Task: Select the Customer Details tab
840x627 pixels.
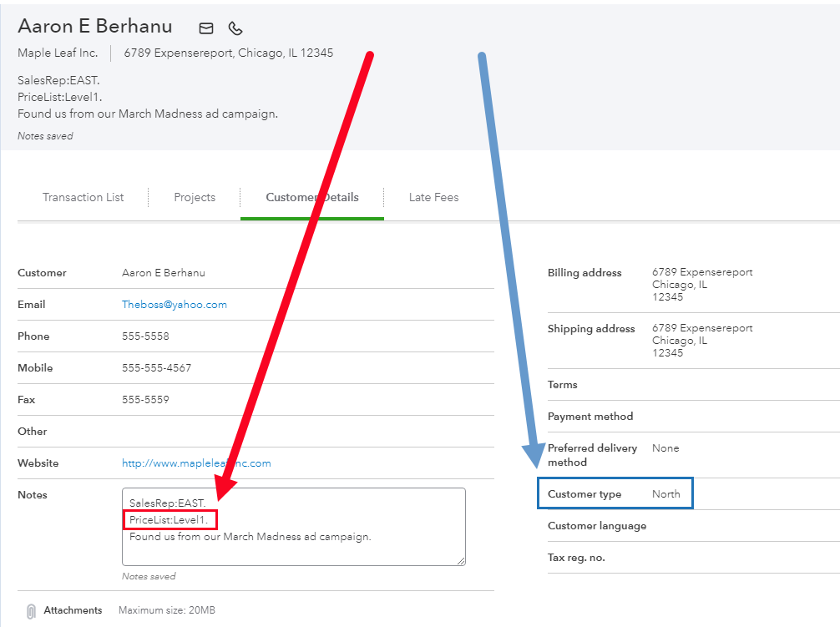Action: 311,198
